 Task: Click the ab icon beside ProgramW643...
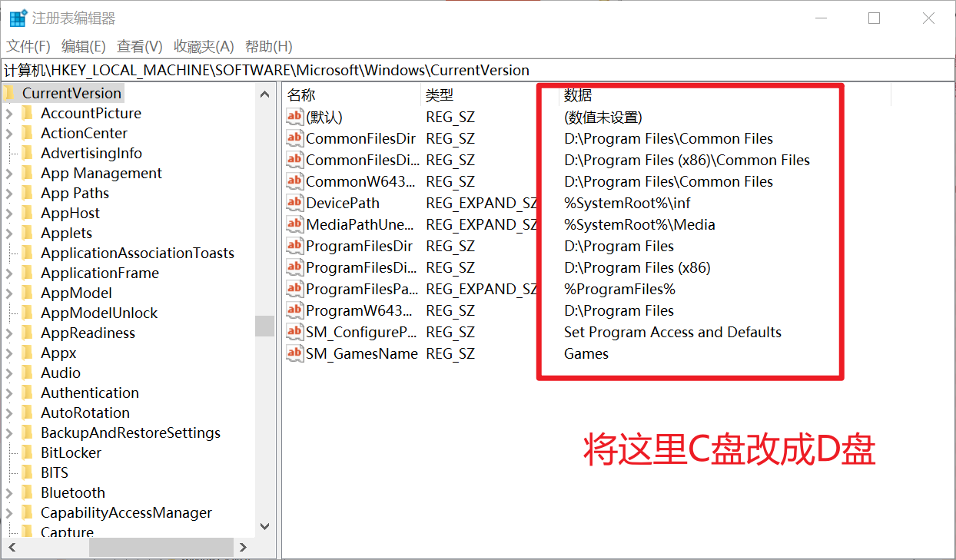click(295, 310)
